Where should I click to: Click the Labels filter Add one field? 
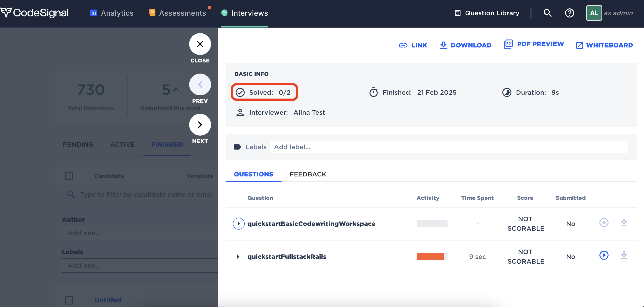[140, 266]
